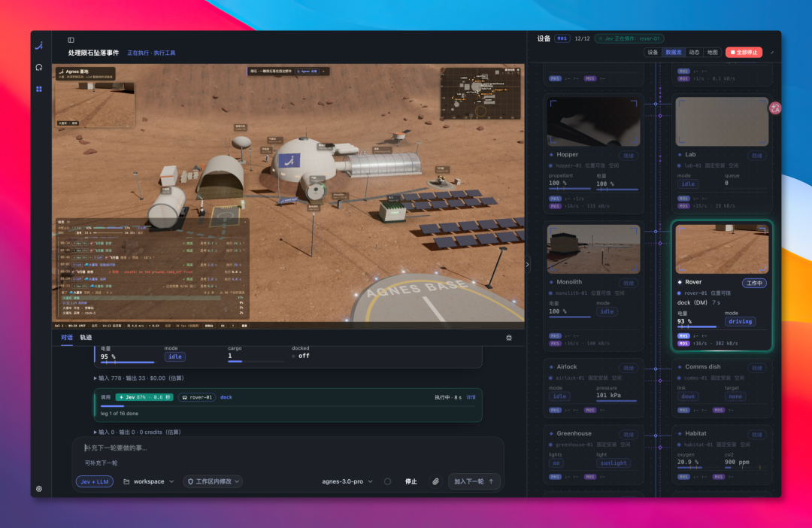
Task: Open the workspace folder dropdown
Action: tap(149, 481)
